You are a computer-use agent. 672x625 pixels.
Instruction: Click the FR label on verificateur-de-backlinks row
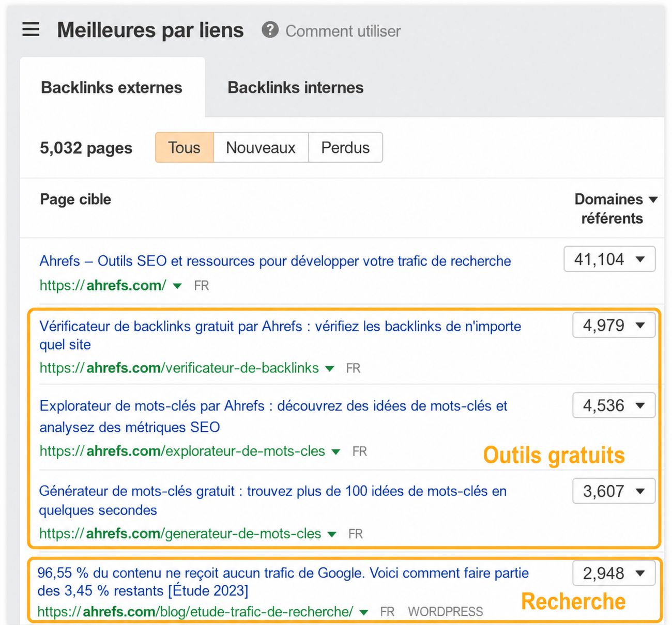point(354,368)
